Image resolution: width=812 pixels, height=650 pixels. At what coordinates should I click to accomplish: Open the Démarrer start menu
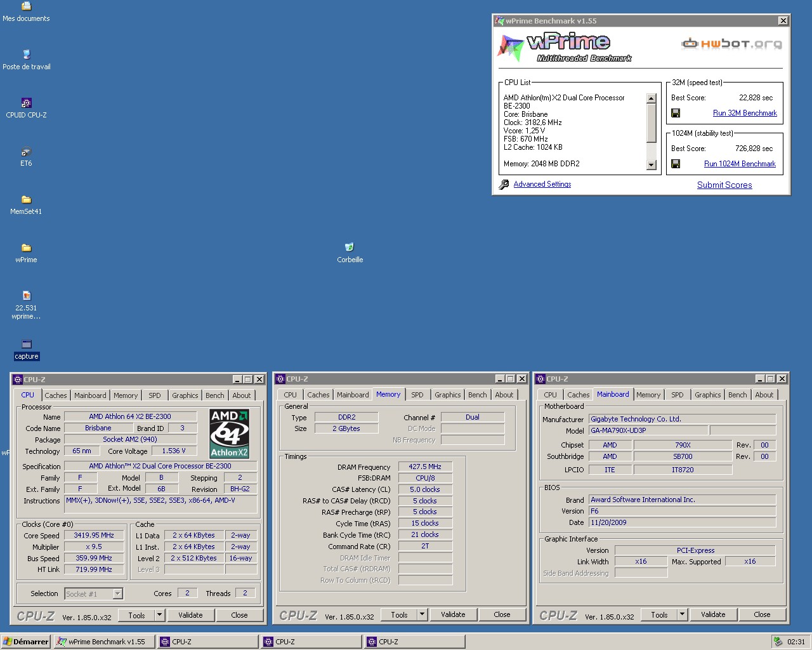pyautogui.click(x=25, y=642)
